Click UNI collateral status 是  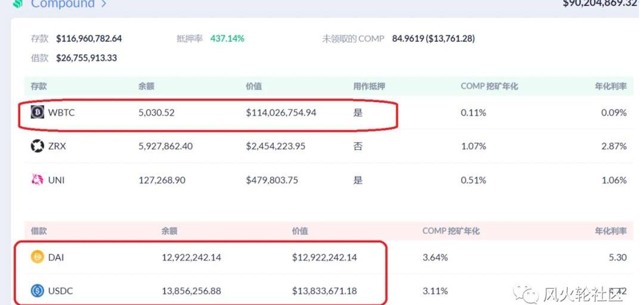click(x=358, y=180)
